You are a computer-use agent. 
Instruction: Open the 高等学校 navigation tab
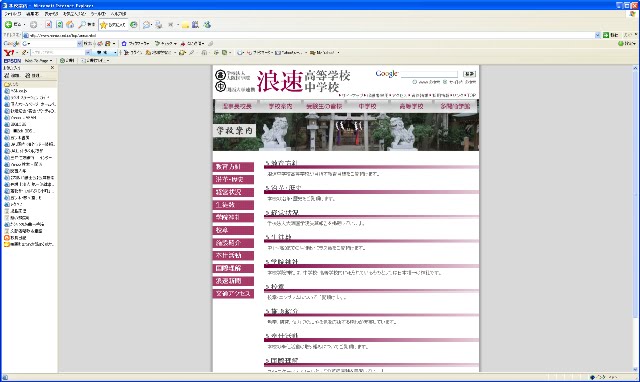(x=411, y=106)
